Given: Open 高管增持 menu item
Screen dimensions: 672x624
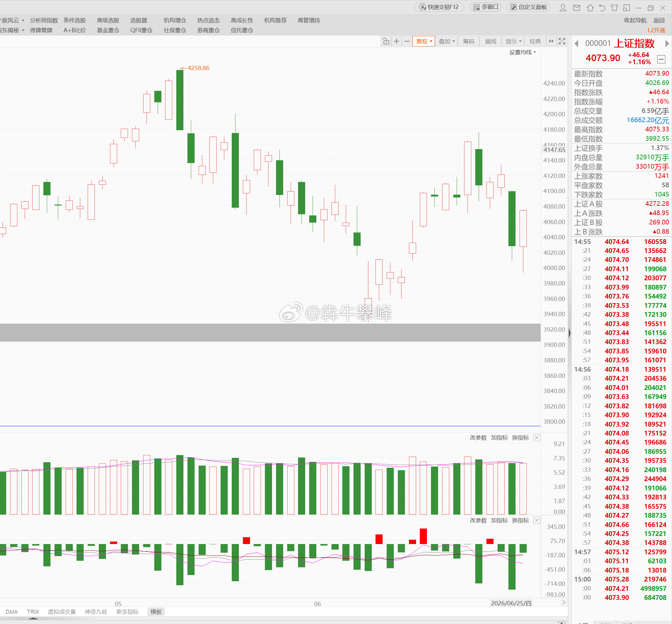Looking at the screenshot, I should pyautogui.click(x=309, y=20).
